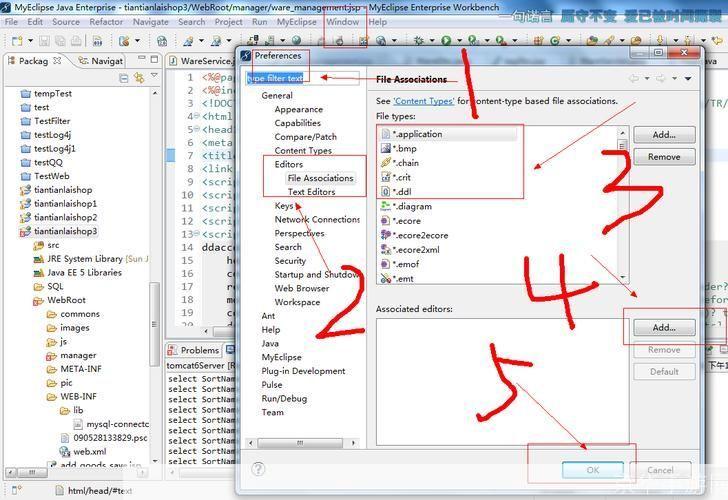Open the Window menu

[343, 22]
